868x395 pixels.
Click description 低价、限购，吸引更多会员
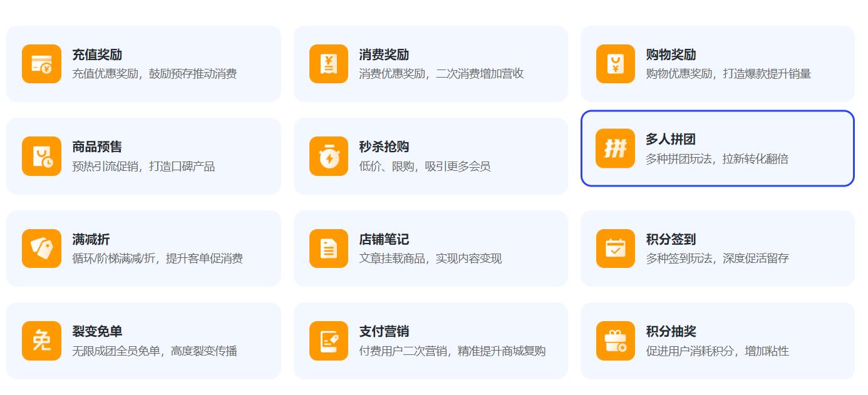(425, 167)
